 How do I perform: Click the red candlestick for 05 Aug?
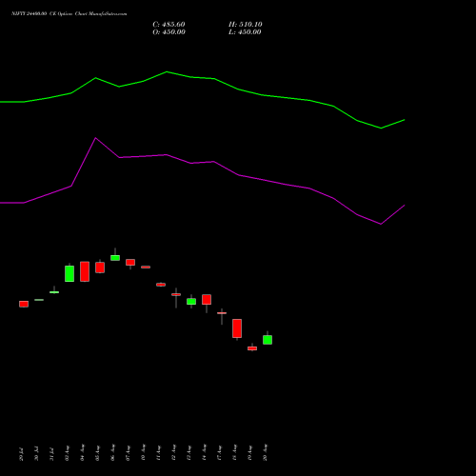coord(100,268)
